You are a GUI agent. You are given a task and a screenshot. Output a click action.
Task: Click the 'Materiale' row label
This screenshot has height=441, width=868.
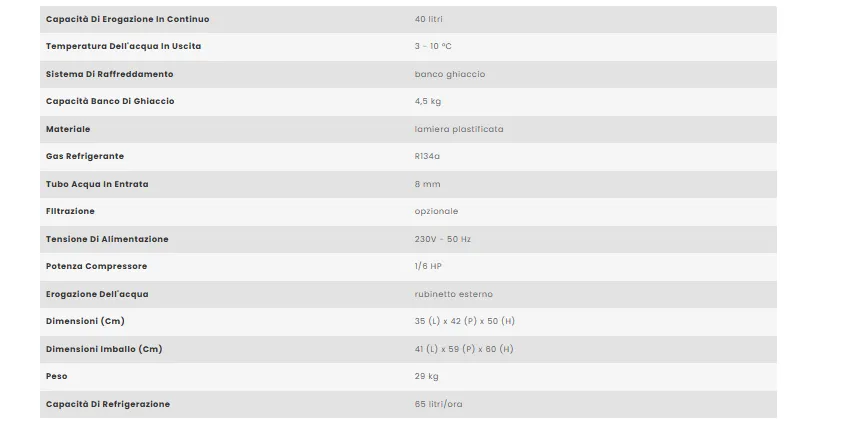tap(68, 129)
